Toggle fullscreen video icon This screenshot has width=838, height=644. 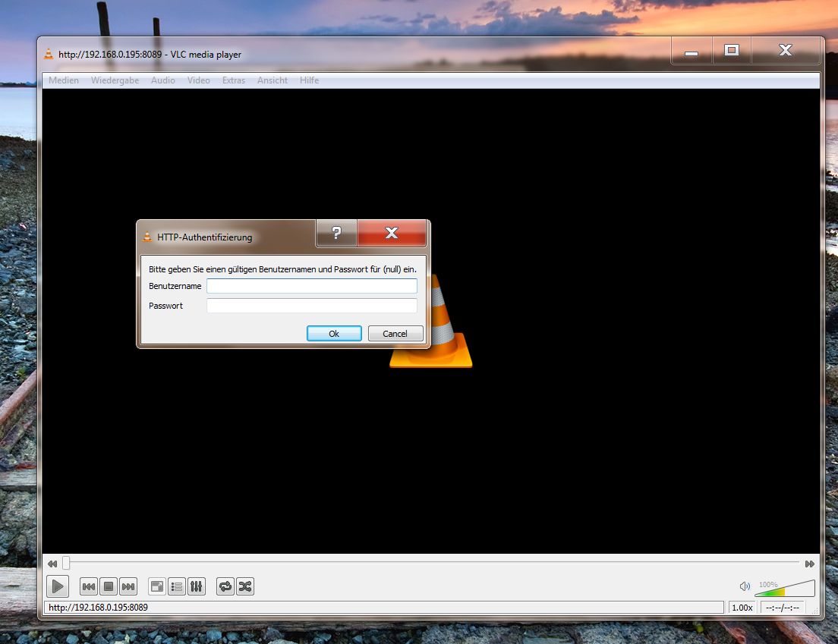point(157,586)
